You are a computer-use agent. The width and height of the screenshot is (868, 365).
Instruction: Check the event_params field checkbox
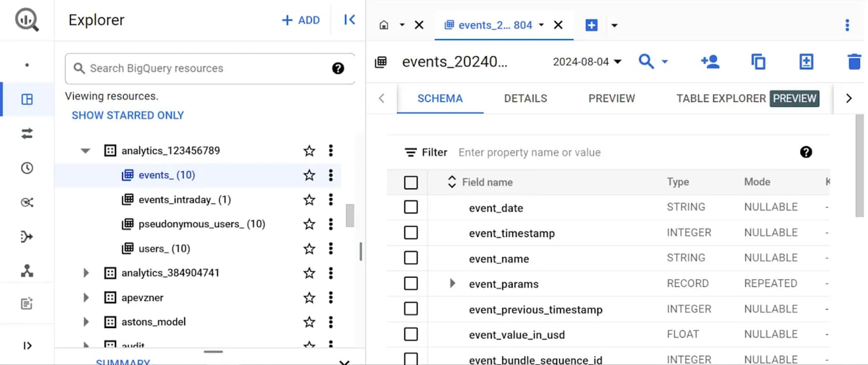pos(411,284)
